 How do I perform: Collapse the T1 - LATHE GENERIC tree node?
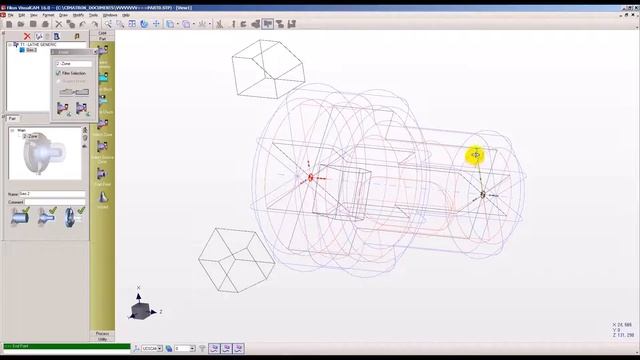click(10, 44)
